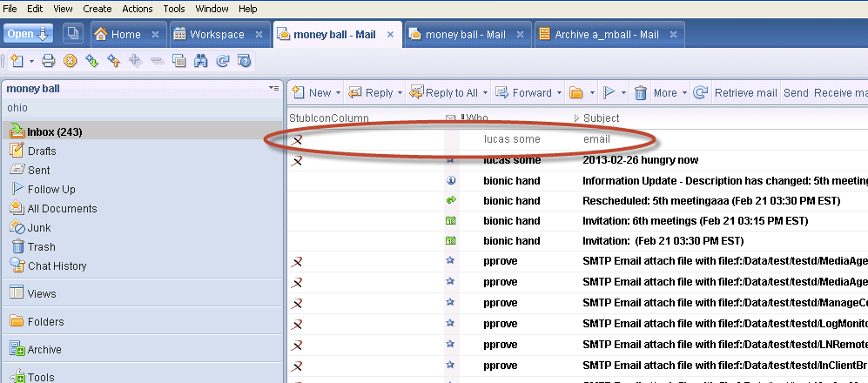Click the view layout window toolbar icon

178,61
